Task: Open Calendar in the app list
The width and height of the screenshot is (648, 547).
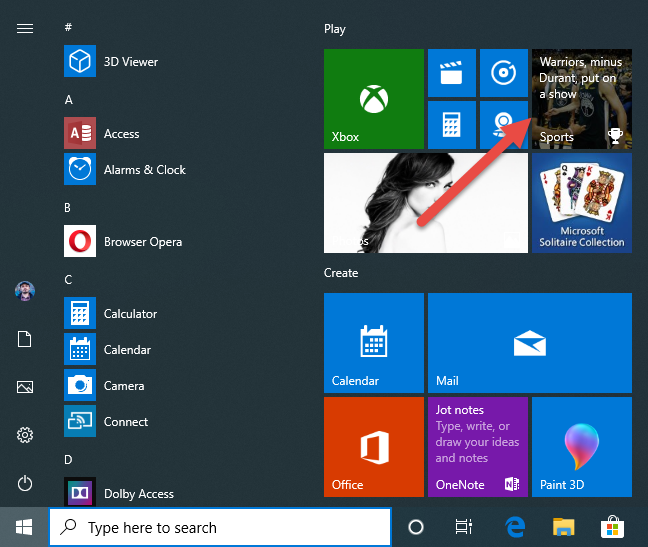Action: click(x=107, y=349)
